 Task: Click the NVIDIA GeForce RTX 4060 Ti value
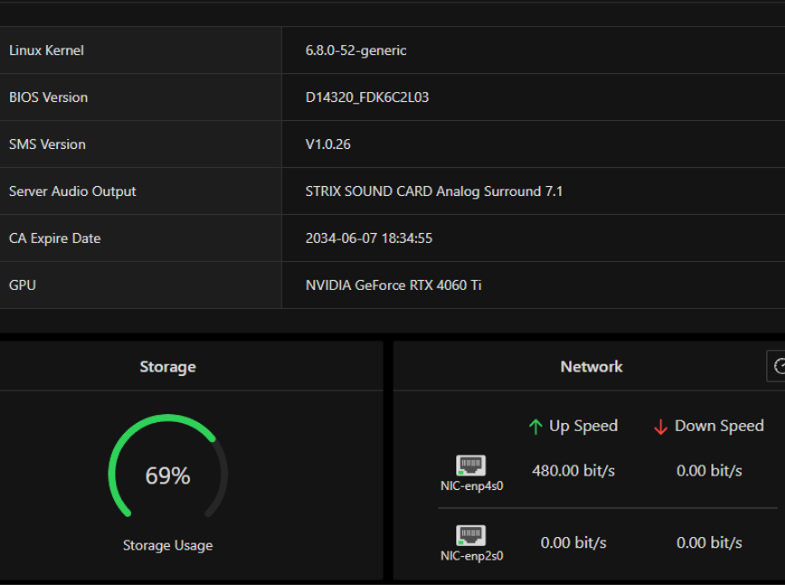pyautogui.click(x=394, y=285)
